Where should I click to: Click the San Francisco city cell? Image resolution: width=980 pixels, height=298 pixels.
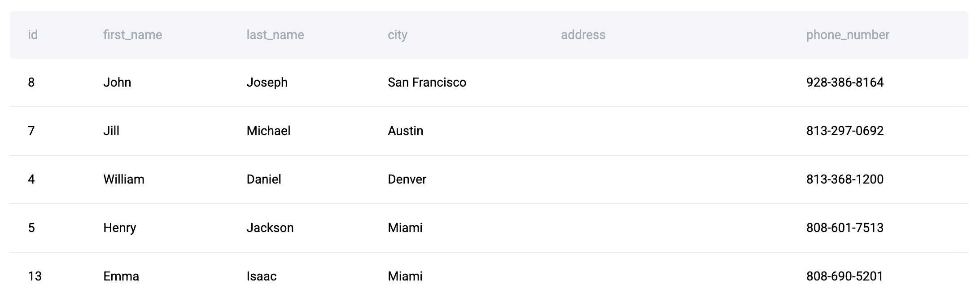coord(427,83)
